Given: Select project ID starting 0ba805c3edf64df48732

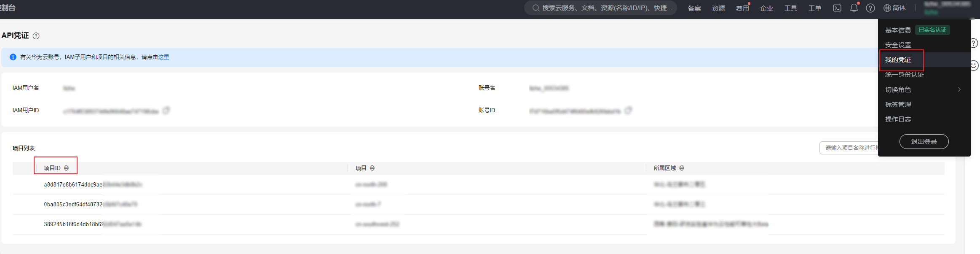Looking at the screenshot, I should pos(91,204).
